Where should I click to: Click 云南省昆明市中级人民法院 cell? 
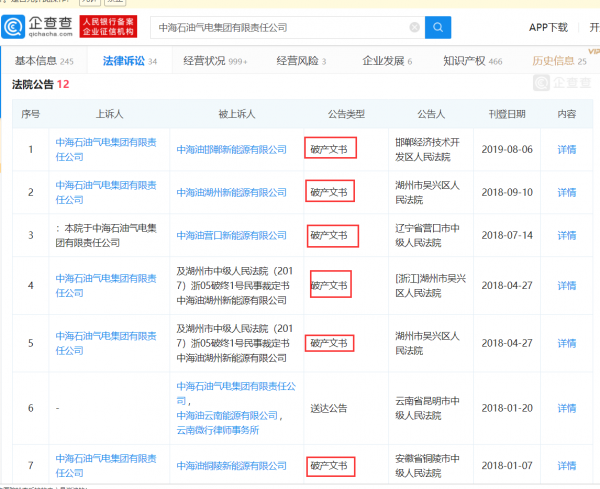[427, 408]
